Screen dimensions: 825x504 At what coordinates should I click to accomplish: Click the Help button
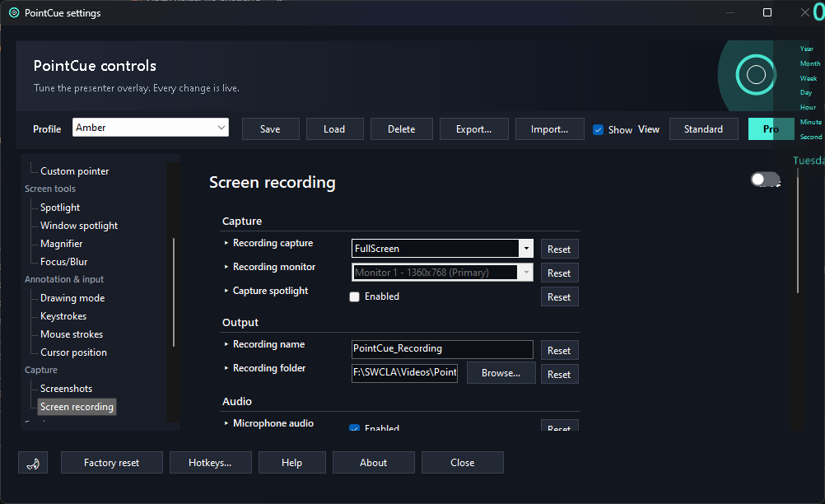(x=292, y=463)
